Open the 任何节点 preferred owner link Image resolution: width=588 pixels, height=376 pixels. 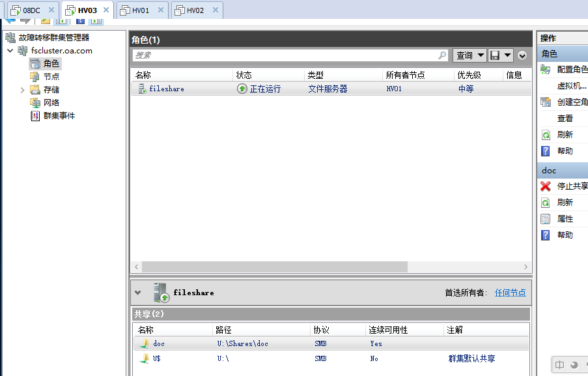click(x=510, y=293)
